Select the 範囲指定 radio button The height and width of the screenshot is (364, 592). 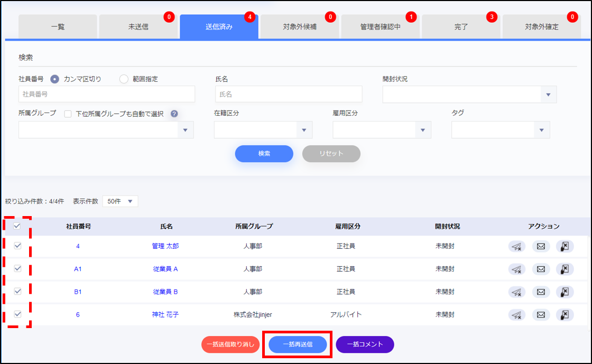tap(124, 79)
